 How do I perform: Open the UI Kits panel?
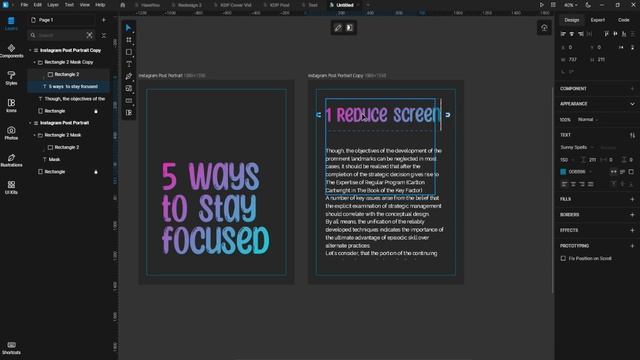pyautogui.click(x=11, y=187)
